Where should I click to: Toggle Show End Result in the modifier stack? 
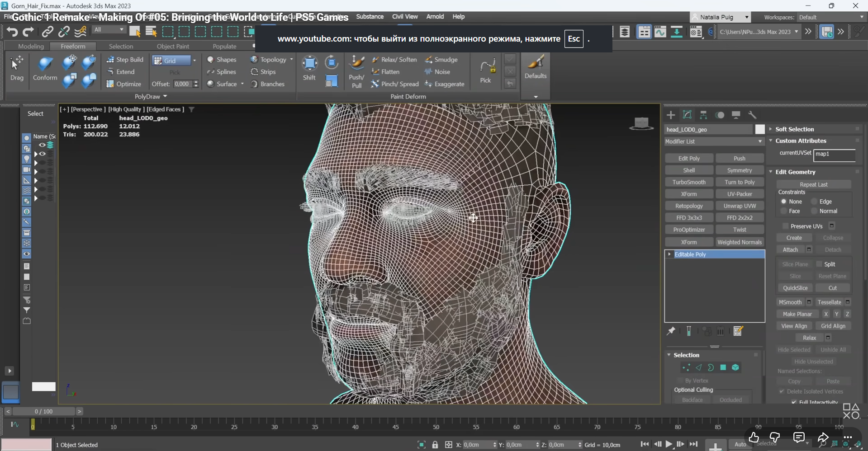point(689,331)
